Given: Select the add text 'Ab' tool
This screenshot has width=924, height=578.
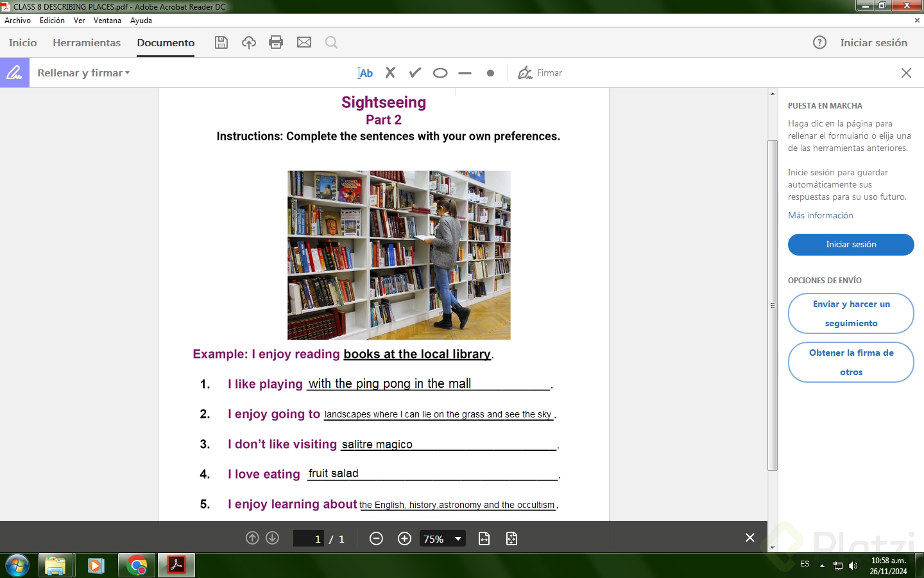Looking at the screenshot, I should [365, 73].
